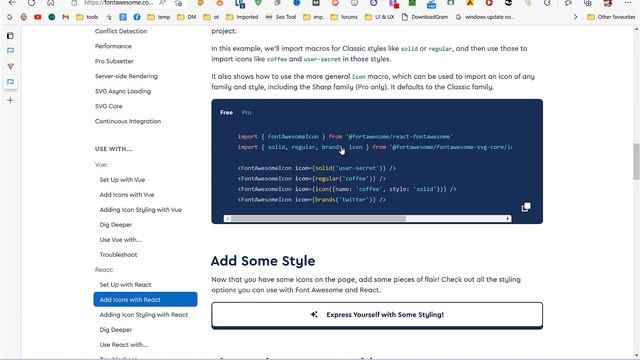Click the orange triangle sidebar icon
Image resolution: width=640 pixels, height=360 pixels.
[x=11, y=66]
